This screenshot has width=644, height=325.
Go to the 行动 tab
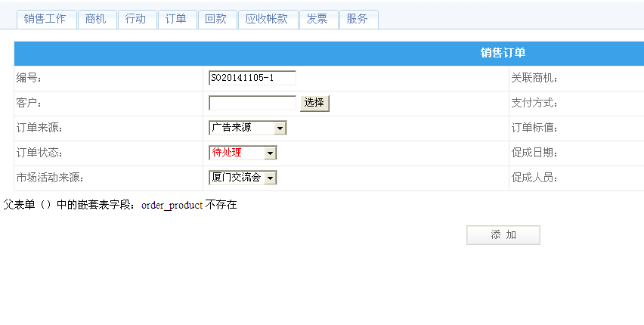(x=137, y=20)
